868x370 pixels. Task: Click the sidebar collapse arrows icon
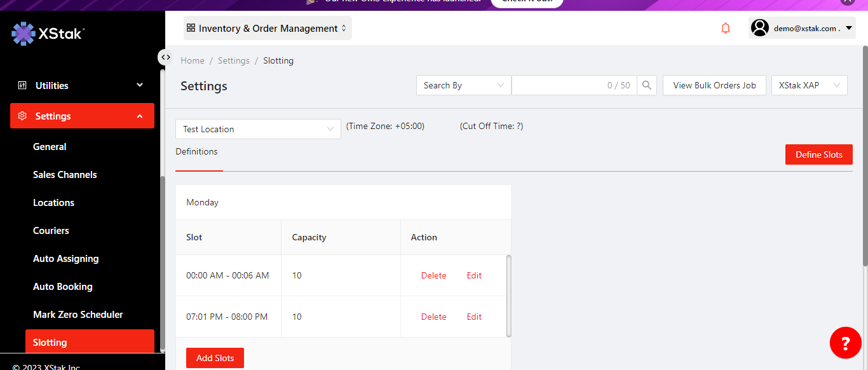coord(165,57)
